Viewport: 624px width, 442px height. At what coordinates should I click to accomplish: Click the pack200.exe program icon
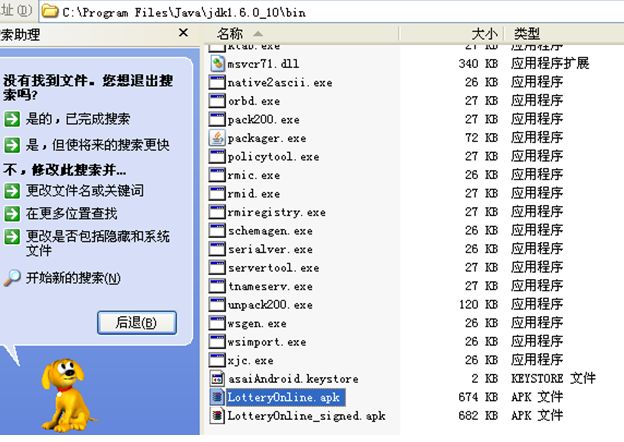click(x=217, y=119)
